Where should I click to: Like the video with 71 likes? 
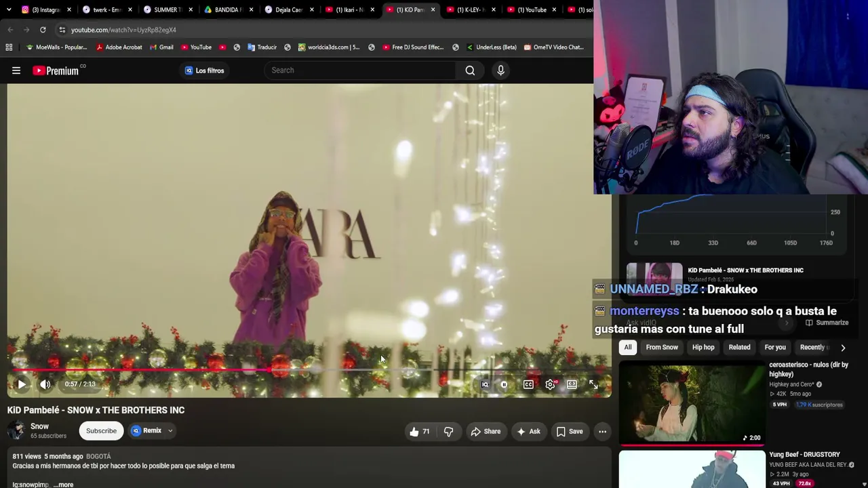[420, 431]
